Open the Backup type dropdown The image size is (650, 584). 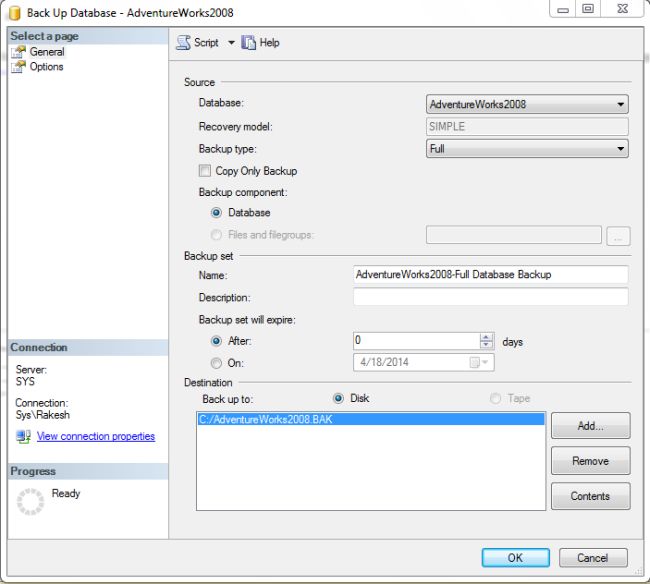pyautogui.click(x=527, y=148)
